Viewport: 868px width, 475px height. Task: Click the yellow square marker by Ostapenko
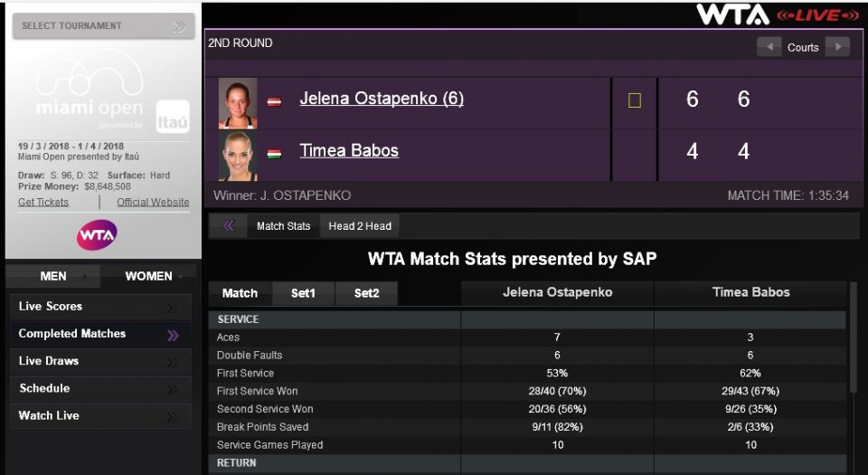tap(635, 100)
